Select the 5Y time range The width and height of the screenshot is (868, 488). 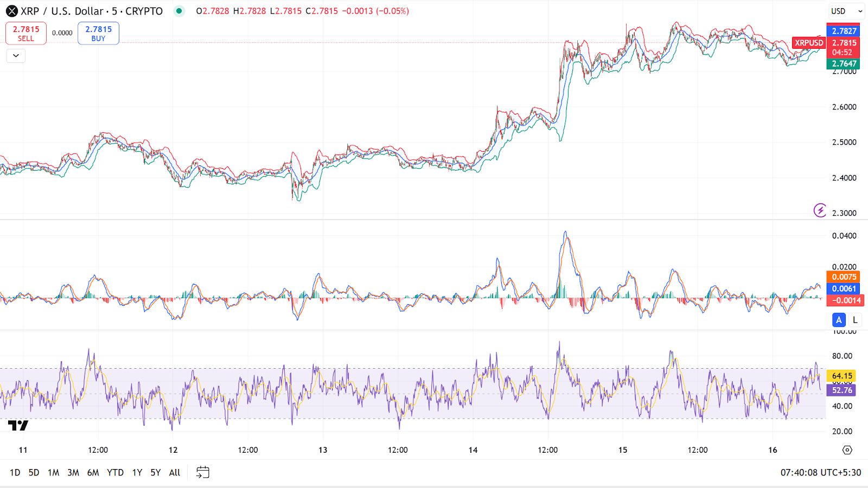[x=156, y=473]
